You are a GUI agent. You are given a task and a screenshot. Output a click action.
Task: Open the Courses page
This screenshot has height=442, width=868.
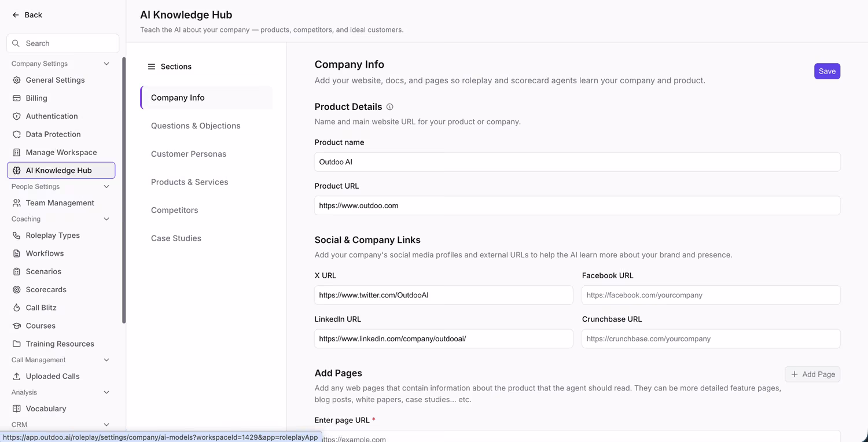61,326
